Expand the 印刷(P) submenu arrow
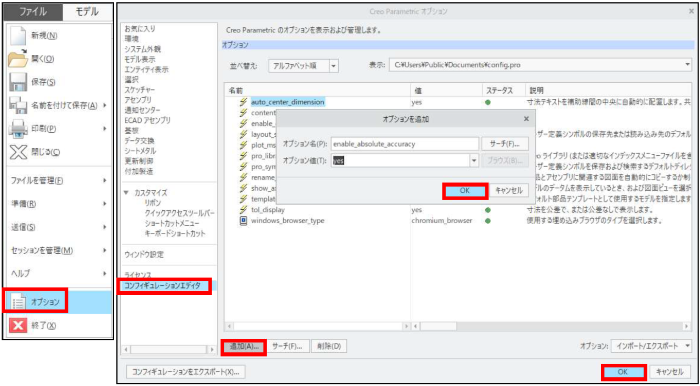The image size is (700, 386). tap(104, 129)
